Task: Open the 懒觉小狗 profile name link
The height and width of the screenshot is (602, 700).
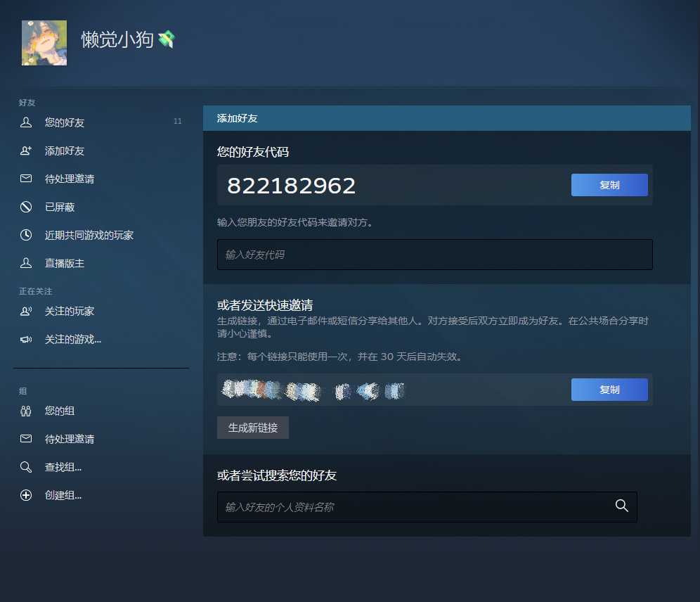Action: pyautogui.click(x=117, y=40)
